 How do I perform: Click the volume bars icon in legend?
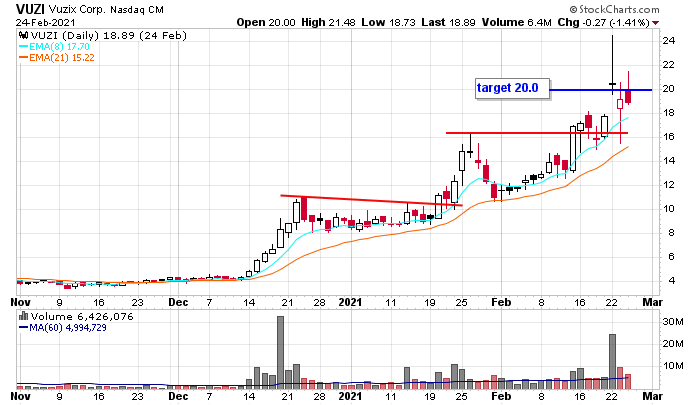click(23, 317)
